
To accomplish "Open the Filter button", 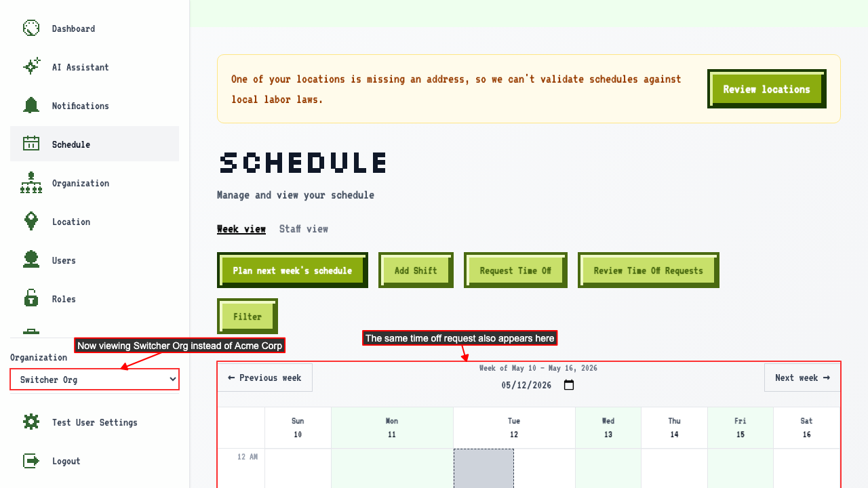I will pos(248,317).
